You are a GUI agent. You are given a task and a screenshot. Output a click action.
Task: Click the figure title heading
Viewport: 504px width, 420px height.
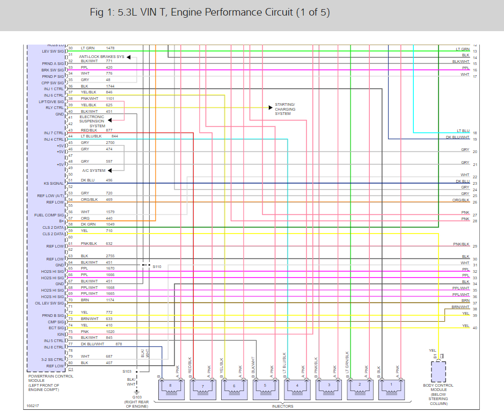pos(210,12)
